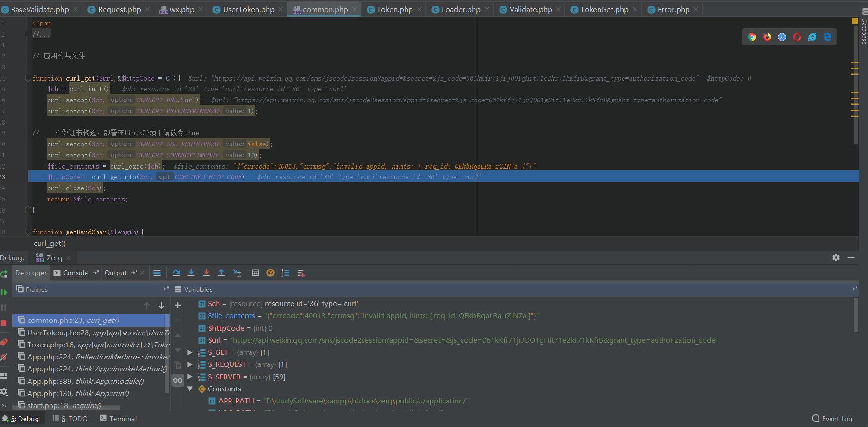Run to Cursor icon
This screenshot has height=427, width=868.
tap(237, 273)
